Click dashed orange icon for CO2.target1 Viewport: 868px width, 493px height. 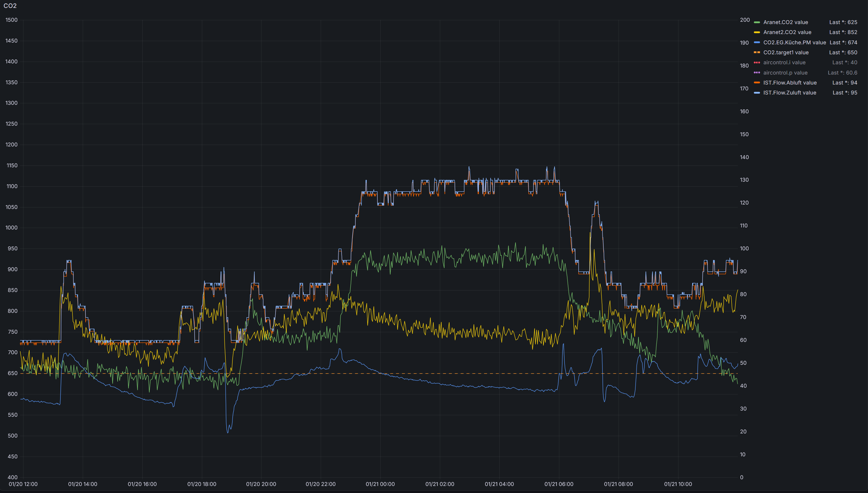coord(757,53)
